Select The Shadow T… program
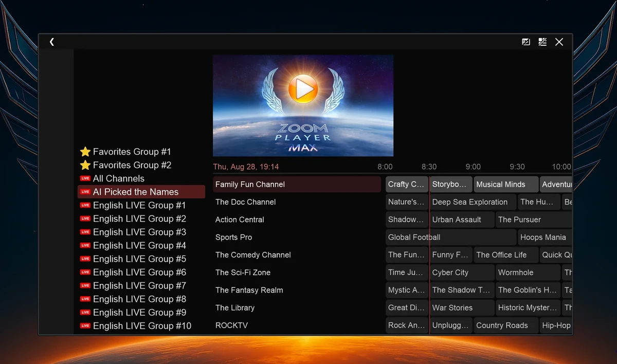 click(462, 290)
